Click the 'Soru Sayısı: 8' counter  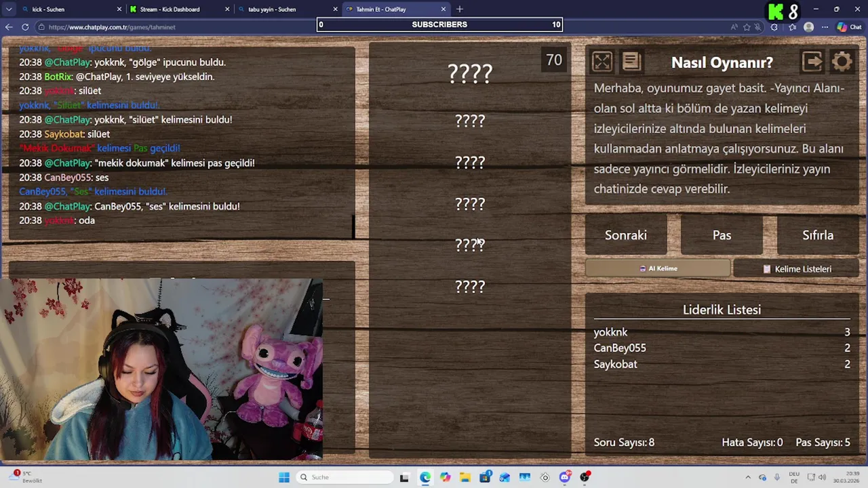coord(624,443)
